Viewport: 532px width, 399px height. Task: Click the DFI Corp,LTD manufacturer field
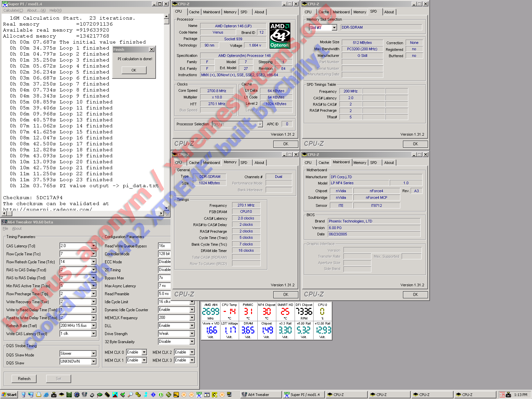(376, 177)
